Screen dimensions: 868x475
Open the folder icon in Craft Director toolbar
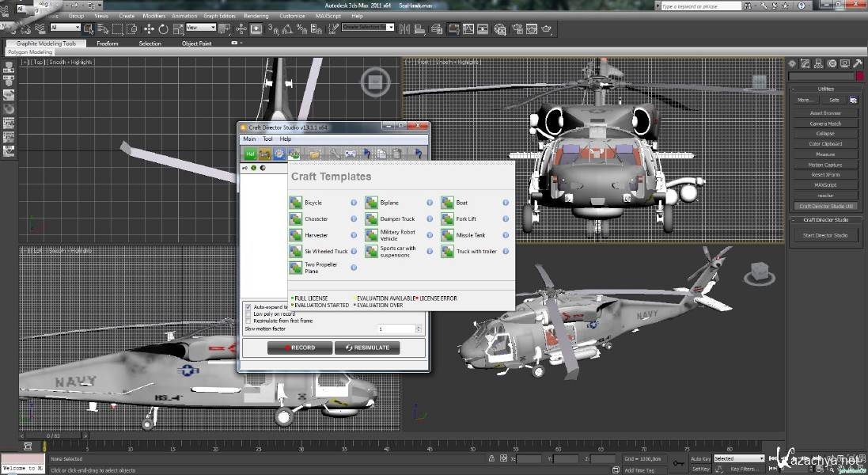(314, 154)
